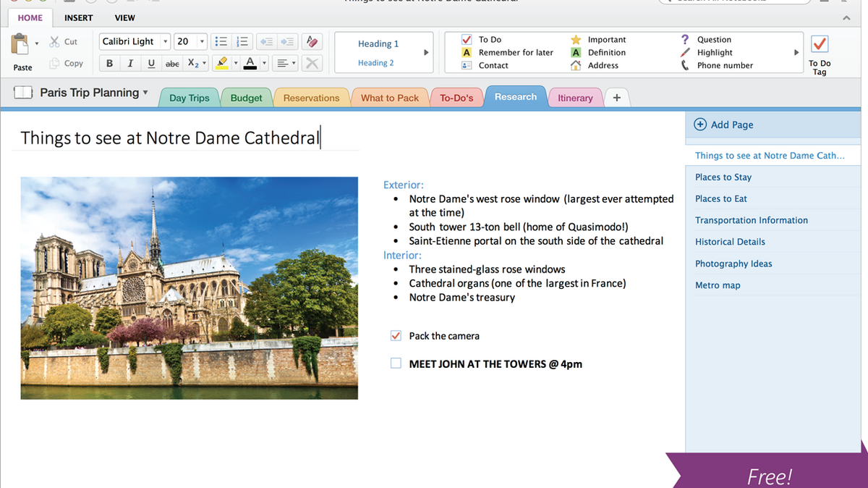
Task: Open the Calibri Light font dropdown
Action: tap(166, 41)
